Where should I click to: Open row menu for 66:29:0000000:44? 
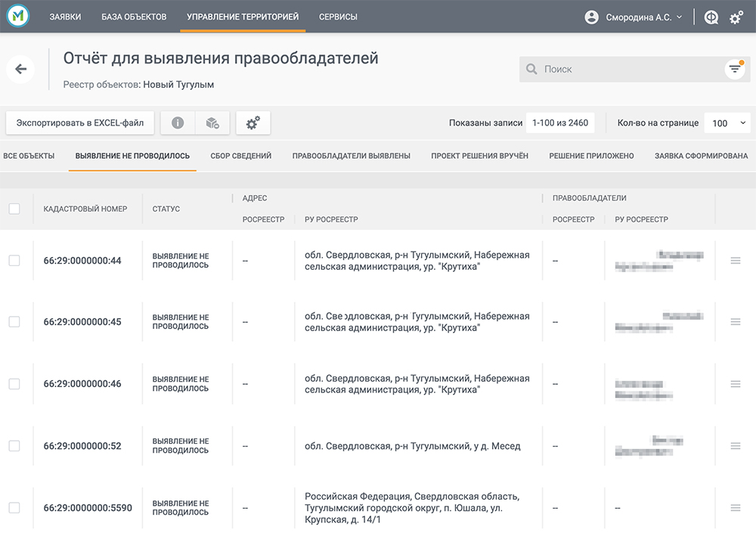tap(736, 260)
